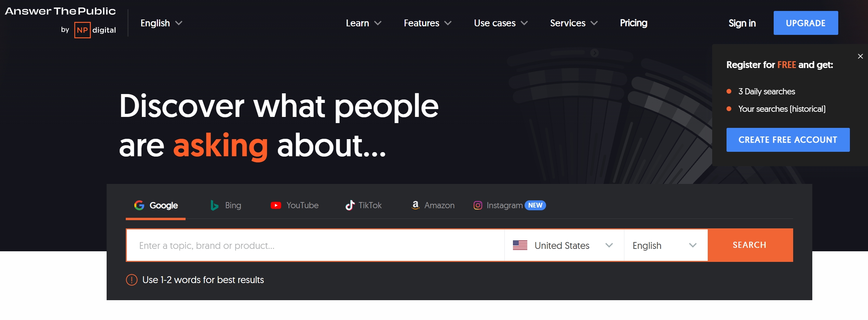868x320 pixels.
Task: Click the Bing logo icon
Action: pyautogui.click(x=214, y=205)
